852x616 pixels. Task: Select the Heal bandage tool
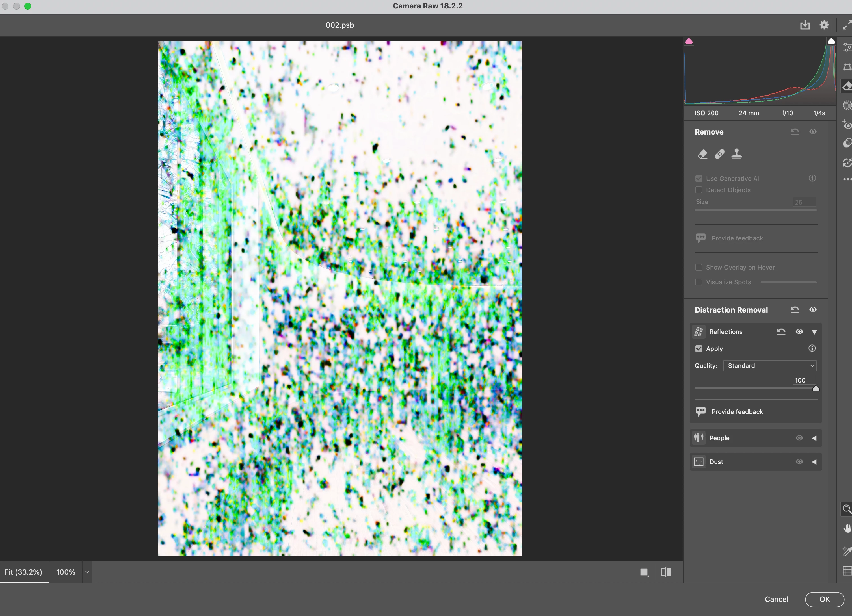coord(719,154)
